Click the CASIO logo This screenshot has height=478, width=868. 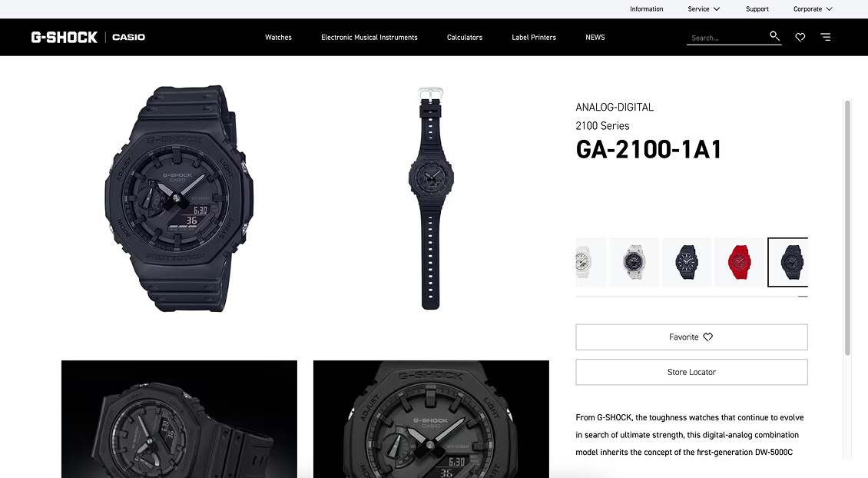[x=128, y=37]
